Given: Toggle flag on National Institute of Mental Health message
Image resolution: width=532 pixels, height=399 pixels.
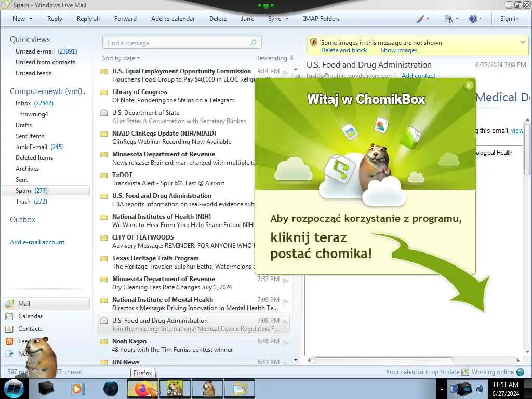Looking at the screenshot, I should click(x=285, y=302).
